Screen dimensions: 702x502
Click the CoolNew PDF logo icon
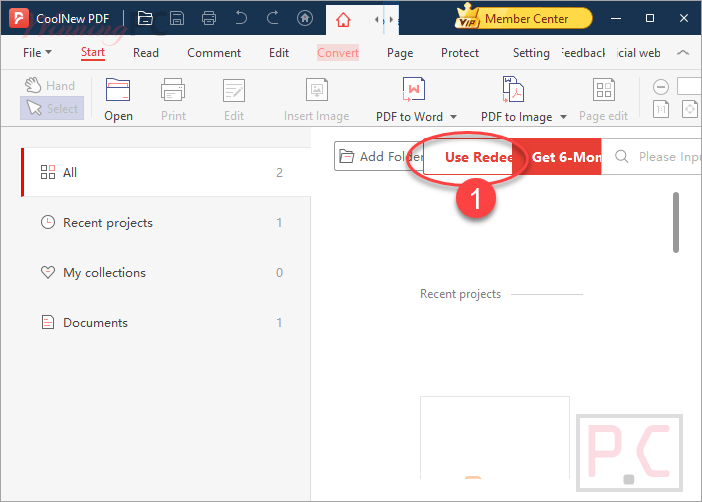tap(19, 18)
